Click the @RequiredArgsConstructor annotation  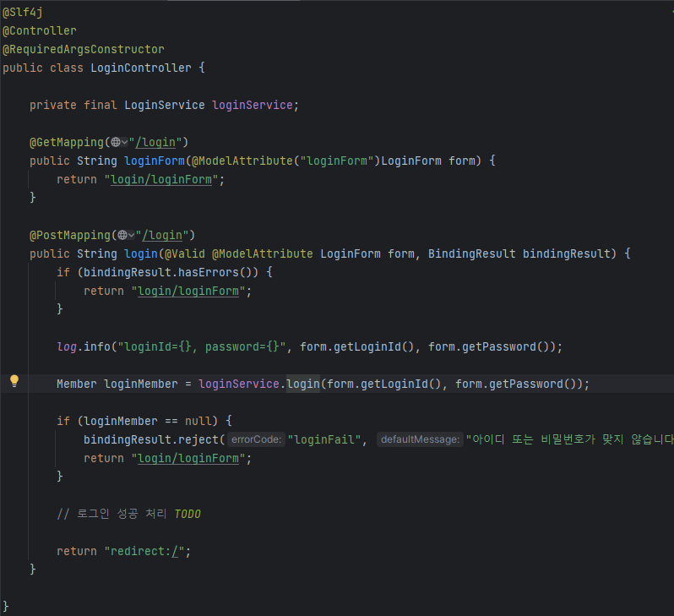coord(84,50)
